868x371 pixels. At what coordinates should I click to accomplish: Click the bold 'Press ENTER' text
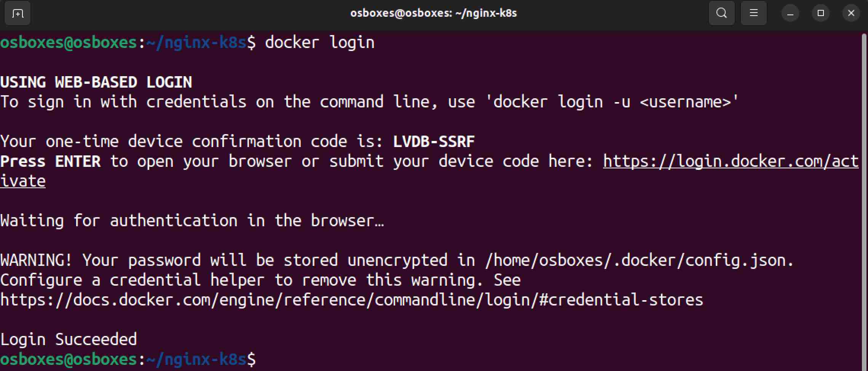(x=50, y=162)
